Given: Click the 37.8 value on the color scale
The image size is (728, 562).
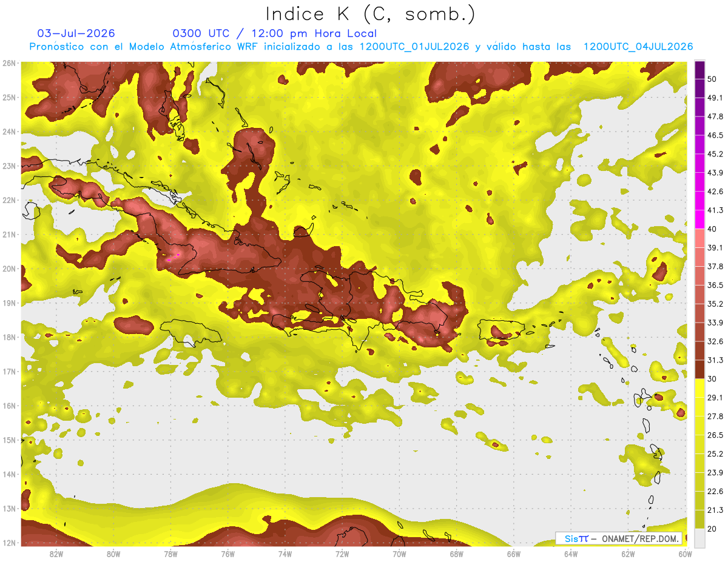Looking at the screenshot, I should 715,266.
